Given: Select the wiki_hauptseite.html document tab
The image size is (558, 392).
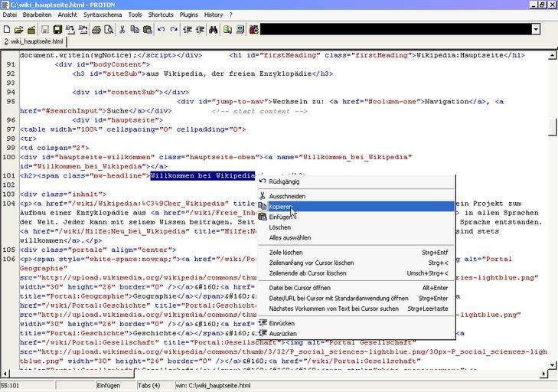Looking at the screenshot, I should click(x=34, y=41).
